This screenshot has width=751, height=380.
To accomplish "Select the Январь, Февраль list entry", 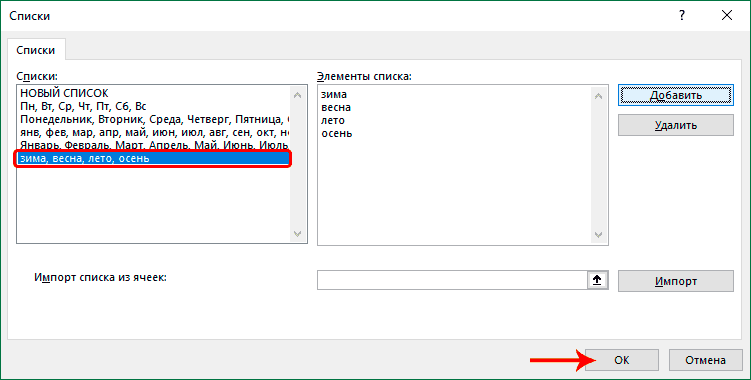I will (153, 145).
